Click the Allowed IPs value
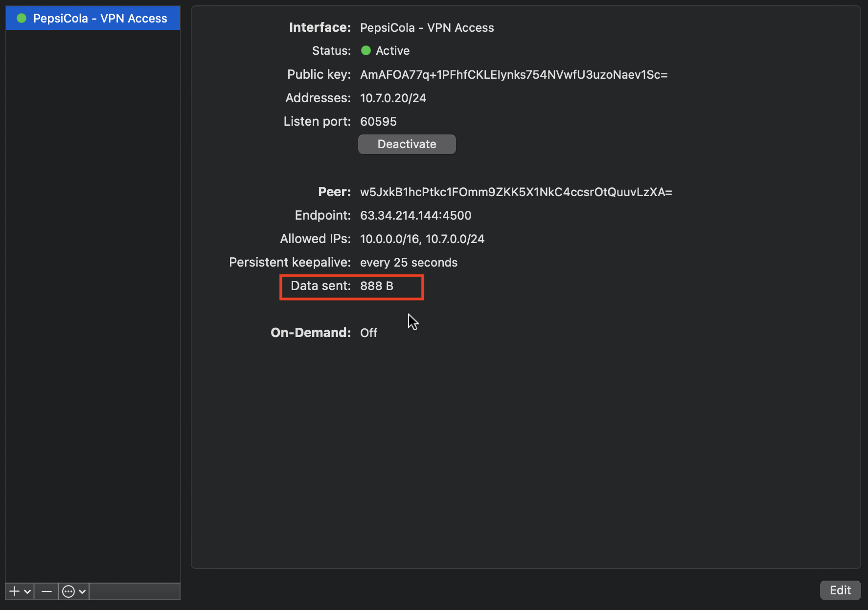The height and width of the screenshot is (610, 868). [422, 239]
